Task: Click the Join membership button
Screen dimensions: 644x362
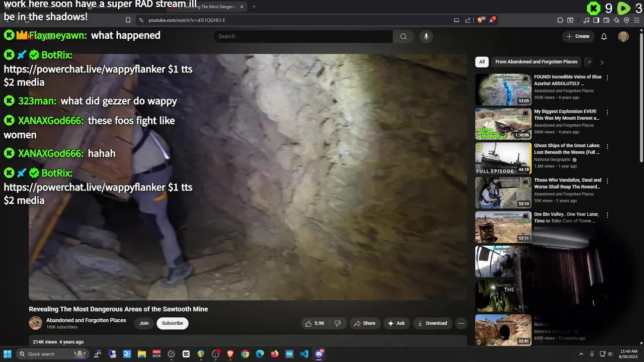Action: pos(144,323)
